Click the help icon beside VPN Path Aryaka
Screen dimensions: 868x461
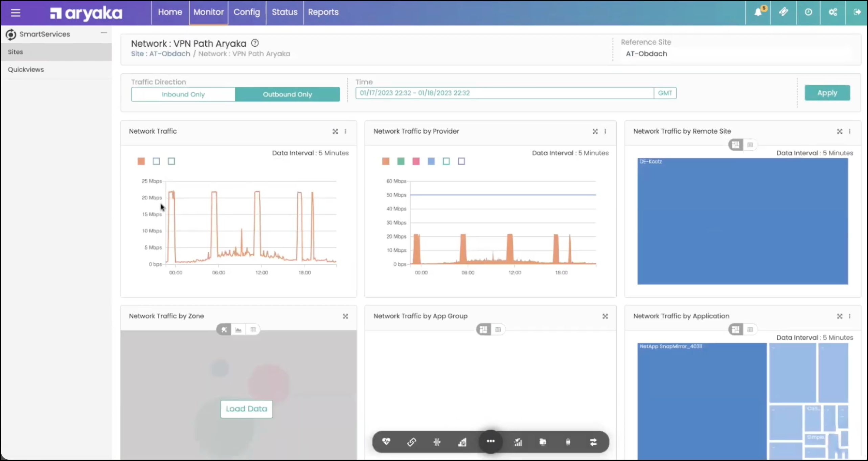pyautogui.click(x=255, y=43)
